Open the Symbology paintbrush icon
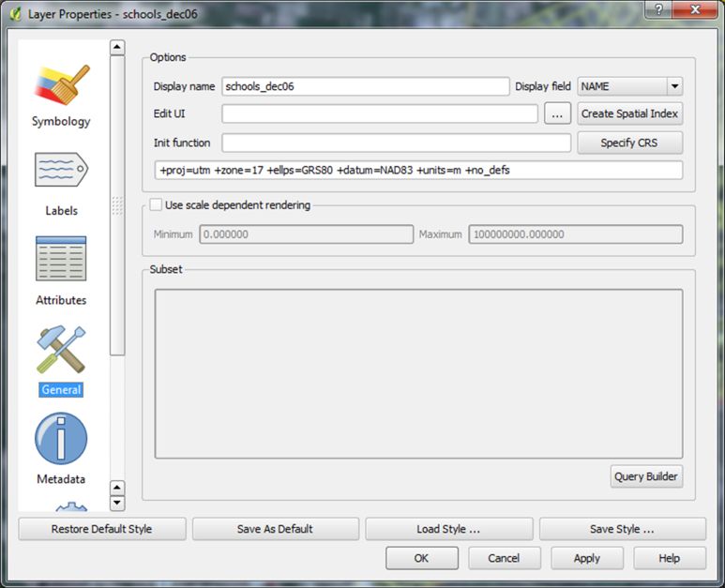This screenshot has height=588, width=725. coord(62,84)
